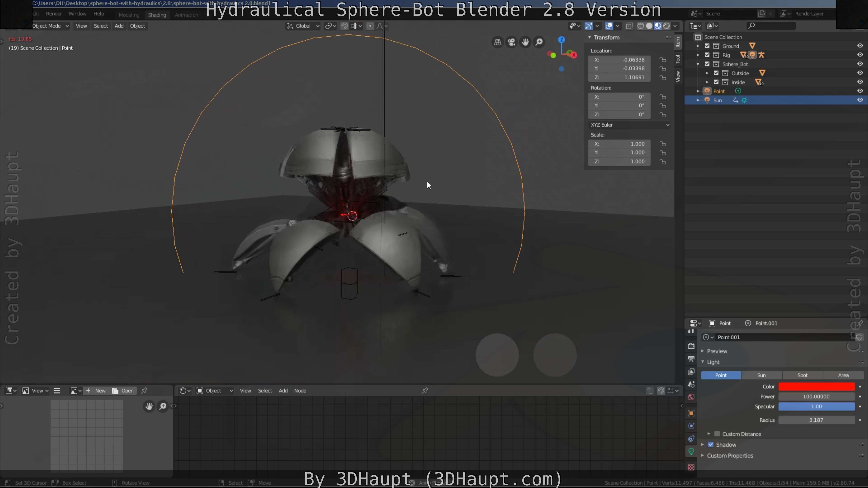The height and width of the screenshot is (488, 868).
Task: Click the X axis on navigation gizmo
Action: click(573, 54)
